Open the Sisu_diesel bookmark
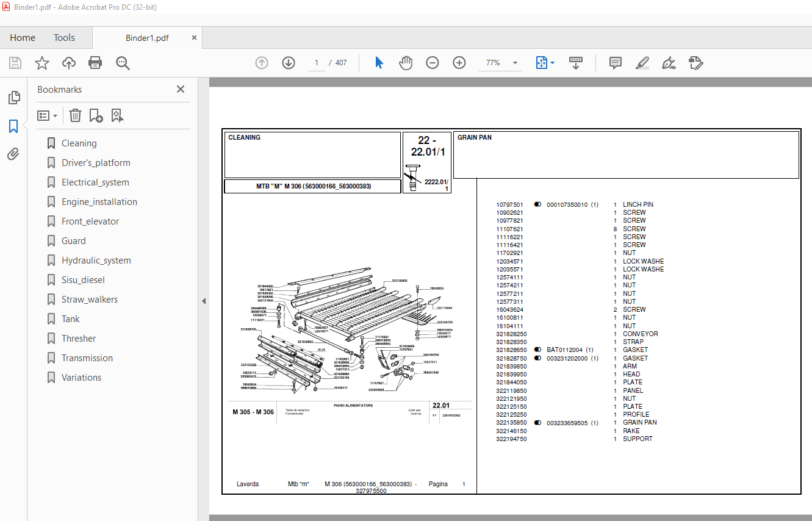This screenshot has height=521, width=812. tap(83, 280)
